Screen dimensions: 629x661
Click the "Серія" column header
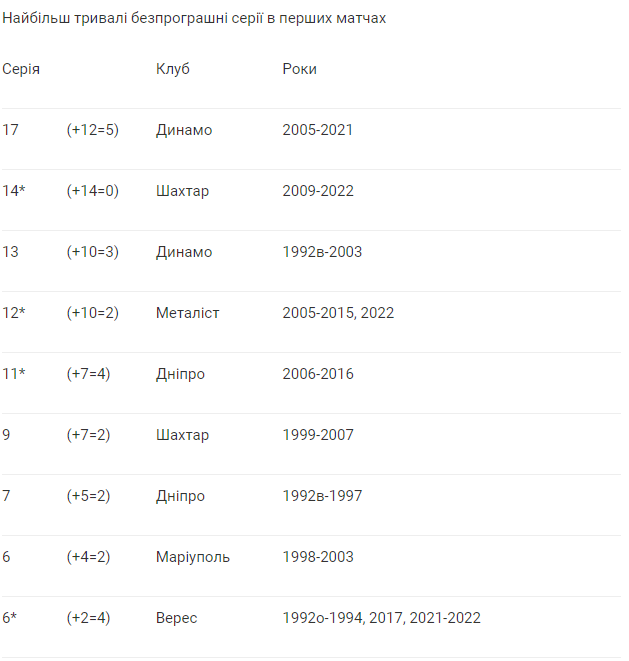[21, 69]
